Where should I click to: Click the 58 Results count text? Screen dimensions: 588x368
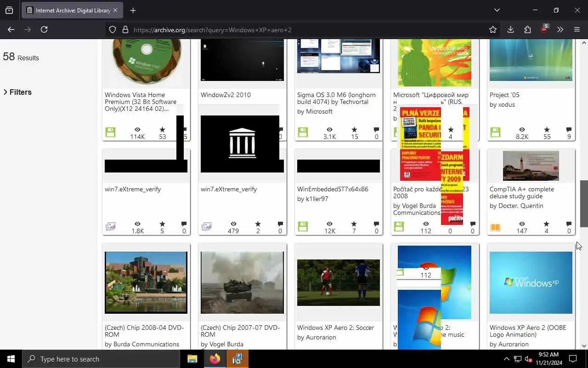click(21, 57)
